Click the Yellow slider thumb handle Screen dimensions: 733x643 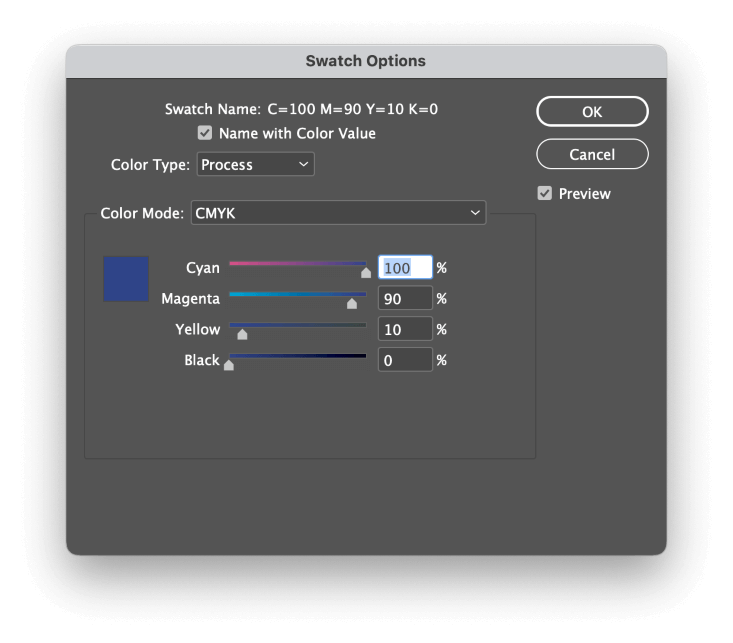pyautogui.click(x=242, y=334)
